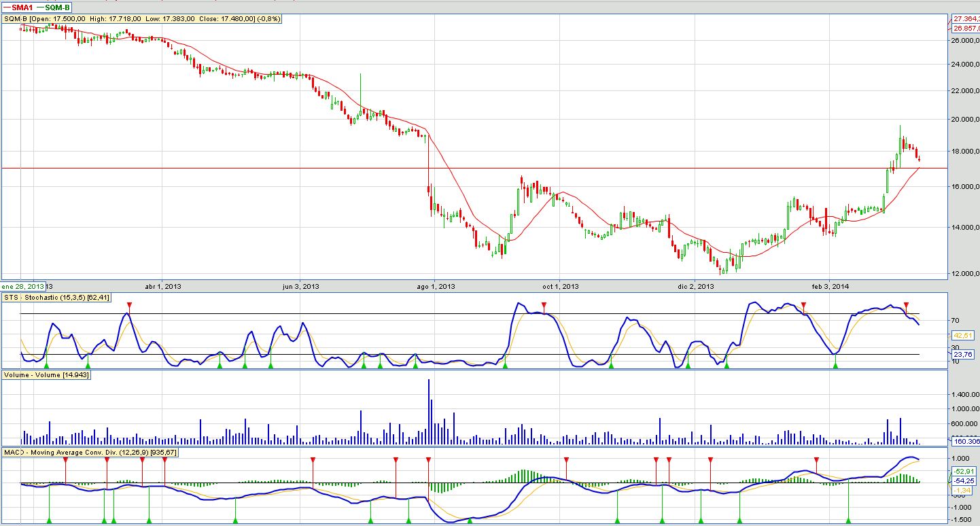Select the SQM-B open/high/low/close info label
Viewport: 980px width, 526px height.
[141, 18]
